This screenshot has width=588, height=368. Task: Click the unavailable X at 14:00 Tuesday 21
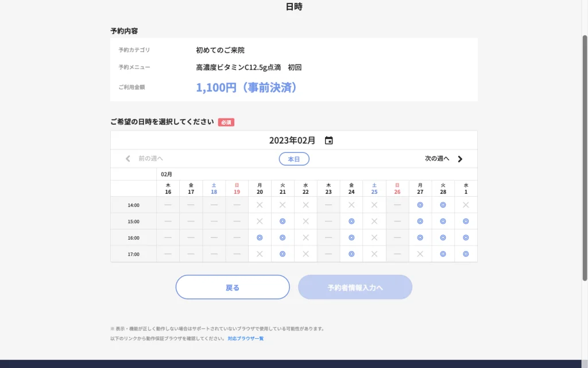[283, 205]
